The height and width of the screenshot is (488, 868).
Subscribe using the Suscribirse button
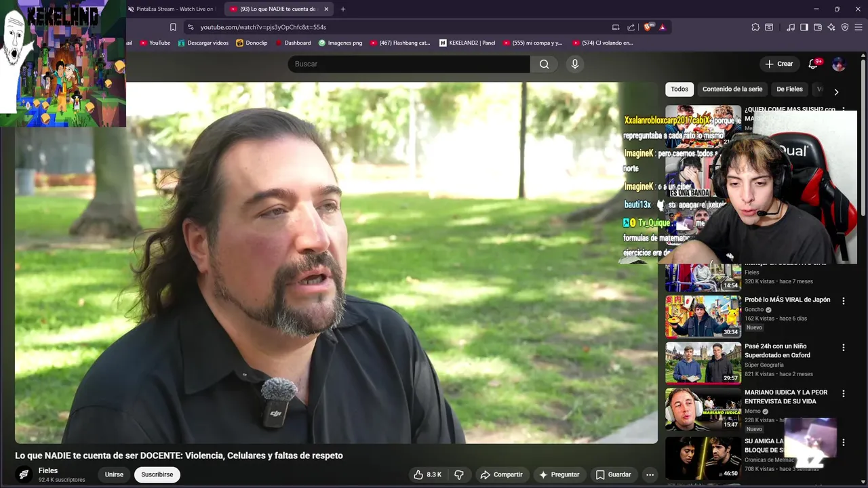click(157, 474)
